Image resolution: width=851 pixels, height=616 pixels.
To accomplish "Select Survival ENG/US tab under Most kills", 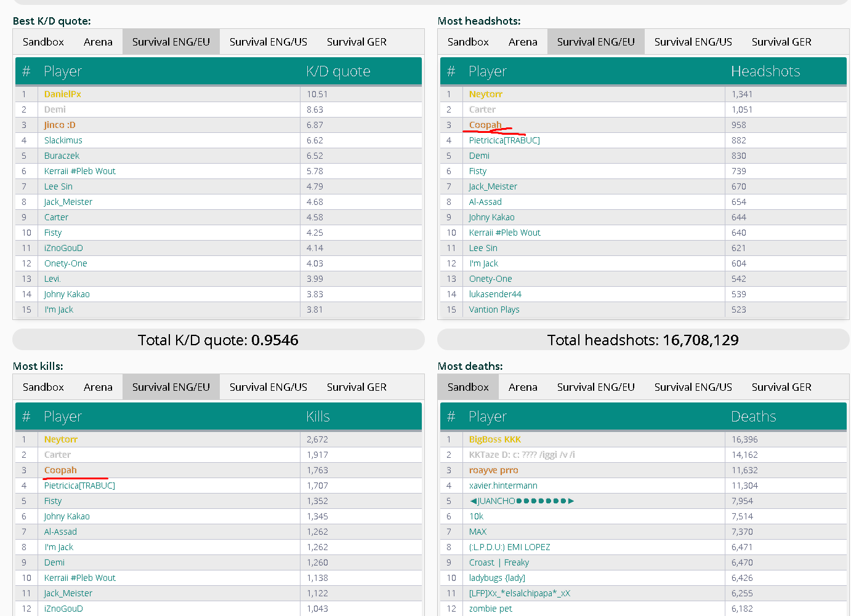I will pos(268,387).
